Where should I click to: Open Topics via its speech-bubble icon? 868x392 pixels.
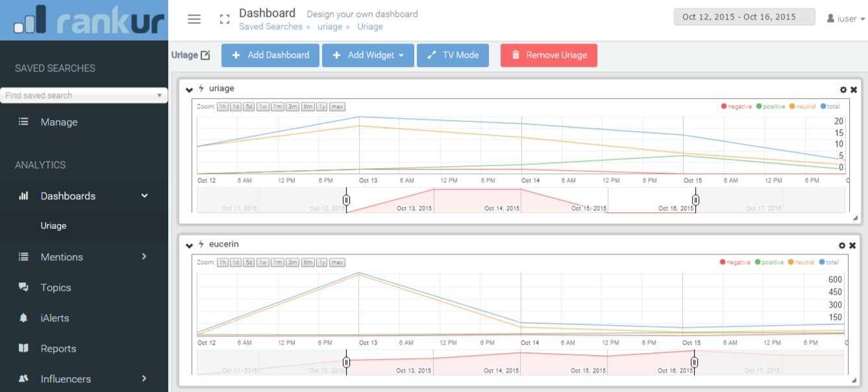[23, 288]
